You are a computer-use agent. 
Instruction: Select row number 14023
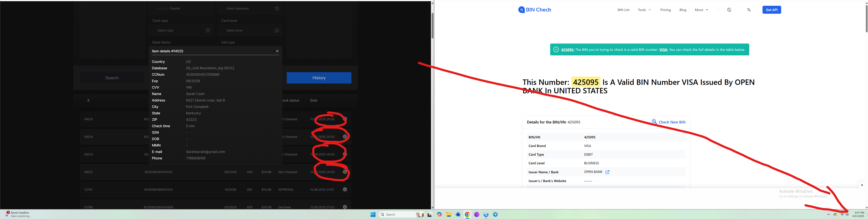(x=88, y=154)
